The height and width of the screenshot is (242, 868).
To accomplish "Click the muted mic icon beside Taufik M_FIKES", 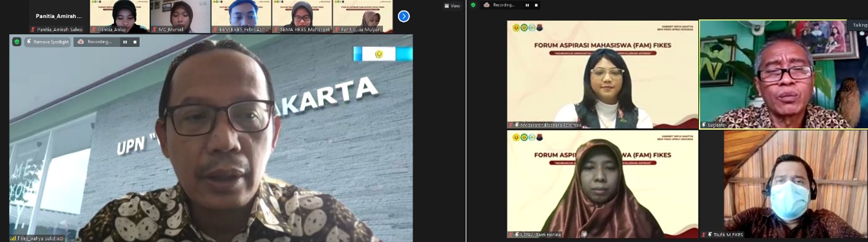I will click(703, 235).
